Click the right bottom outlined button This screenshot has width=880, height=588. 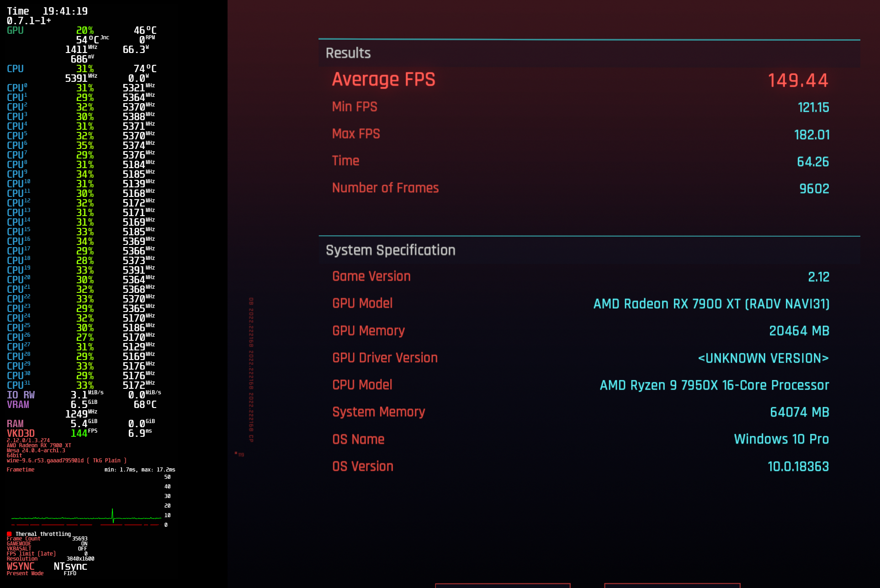pyautogui.click(x=672, y=585)
